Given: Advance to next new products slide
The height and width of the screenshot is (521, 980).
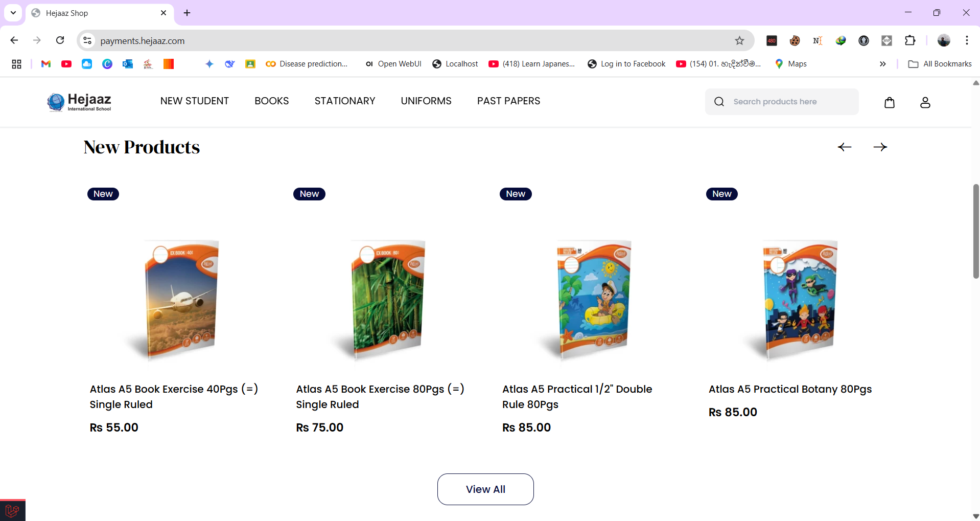Looking at the screenshot, I should coord(880,147).
